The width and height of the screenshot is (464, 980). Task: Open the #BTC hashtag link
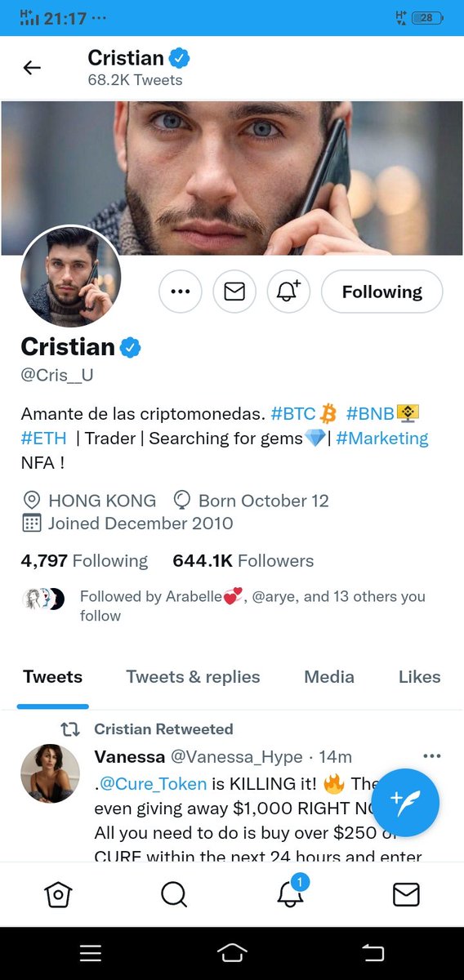click(293, 412)
